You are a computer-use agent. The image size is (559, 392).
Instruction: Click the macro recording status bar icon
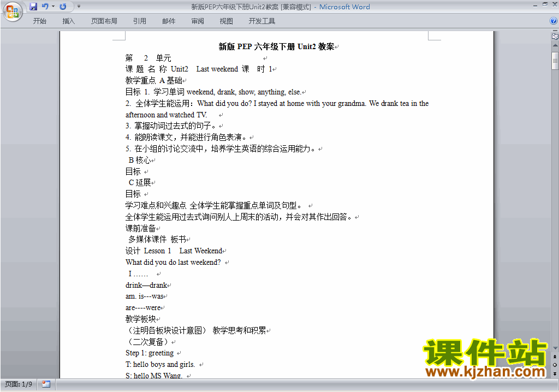[46, 384]
